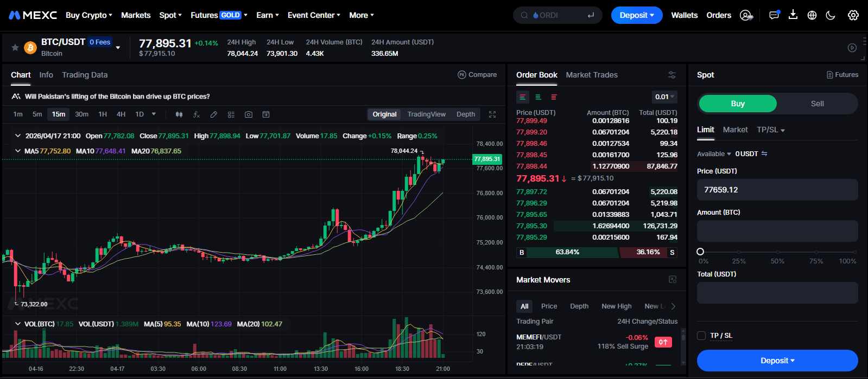Open the messages chat icon
This screenshot has height=379, width=868.
(x=775, y=15)
